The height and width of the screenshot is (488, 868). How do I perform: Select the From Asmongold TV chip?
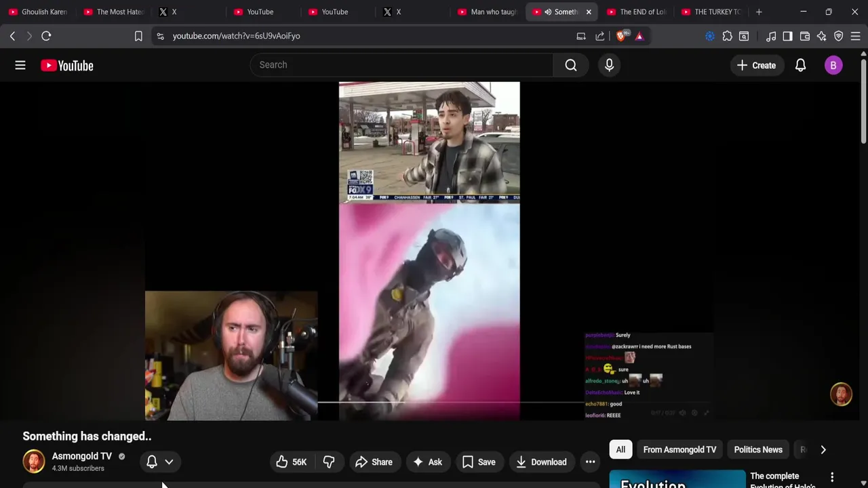pos(679,449)
